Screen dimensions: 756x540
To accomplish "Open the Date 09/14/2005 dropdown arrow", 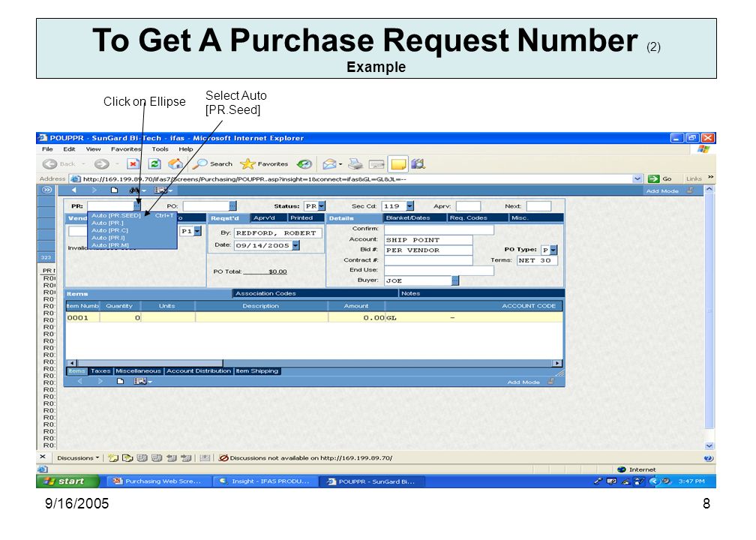I will 296,245.
